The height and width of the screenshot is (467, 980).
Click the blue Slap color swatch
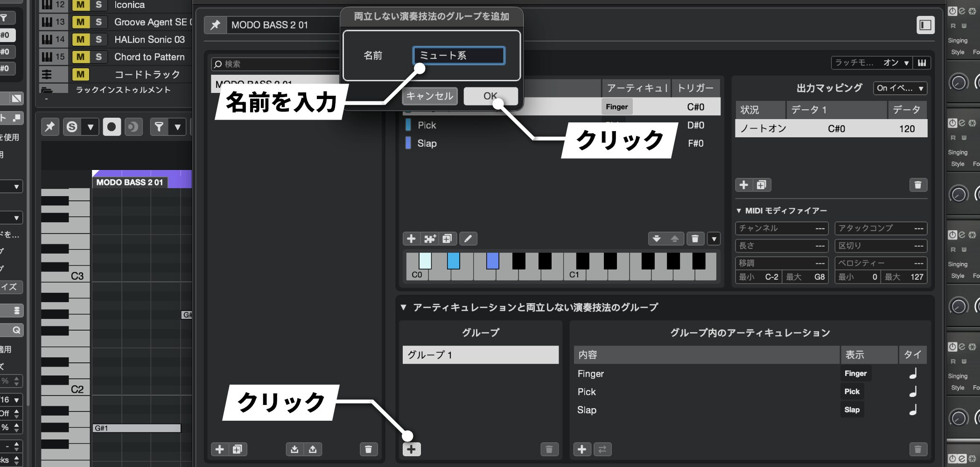408,143
